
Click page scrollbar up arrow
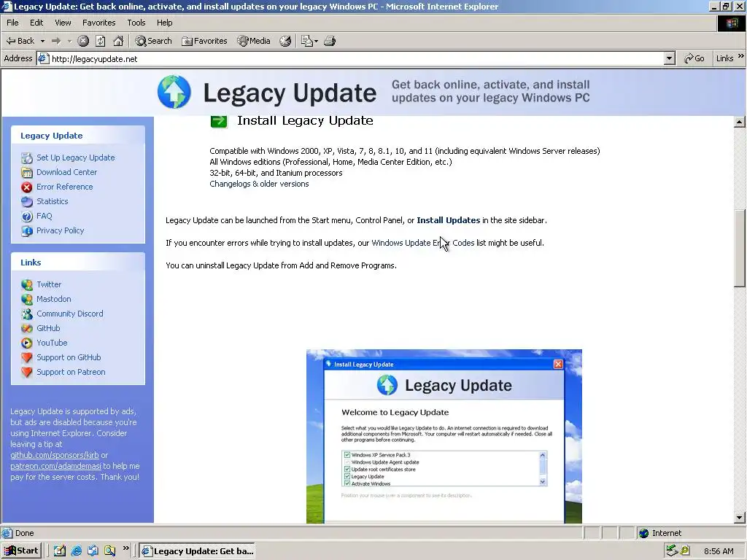[740, 122]
